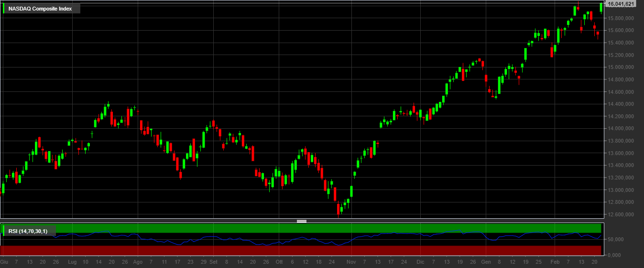
Task: Click the 15.800,000 price axis label
Action: (621, 18)
